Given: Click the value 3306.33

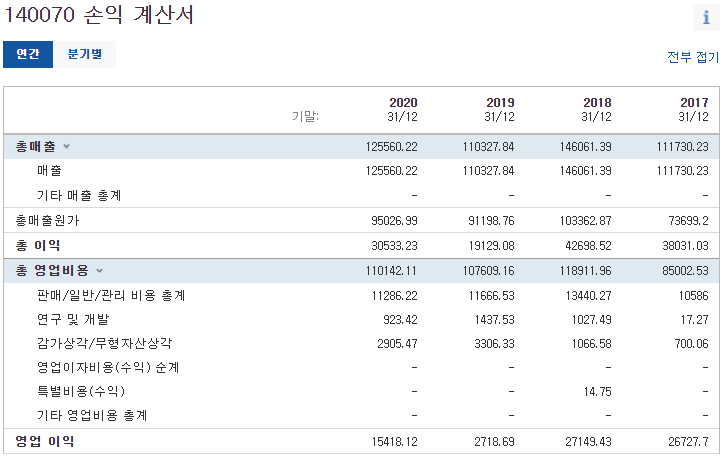Looking at the screenshot, I should tap(494, 344).
